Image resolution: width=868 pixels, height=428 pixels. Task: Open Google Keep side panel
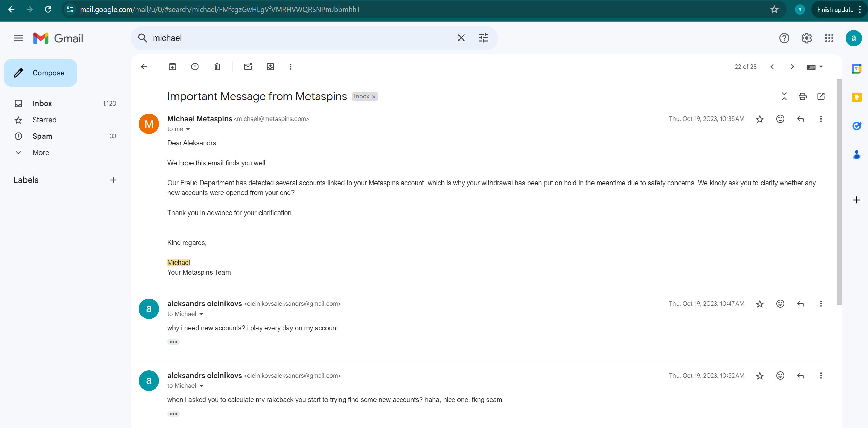pyautogui.click(x=857, y=98)
